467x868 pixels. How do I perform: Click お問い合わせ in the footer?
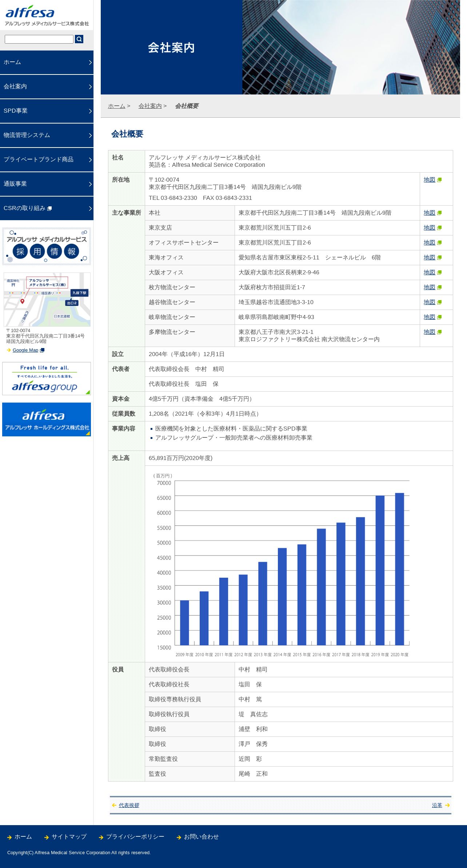point(201,837)
